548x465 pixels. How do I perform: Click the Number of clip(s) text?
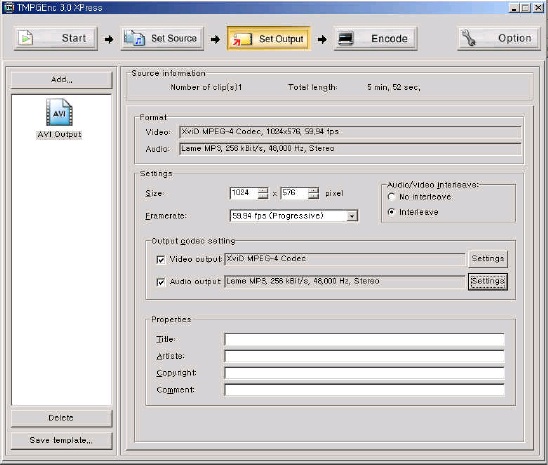[x=206, y=87]
